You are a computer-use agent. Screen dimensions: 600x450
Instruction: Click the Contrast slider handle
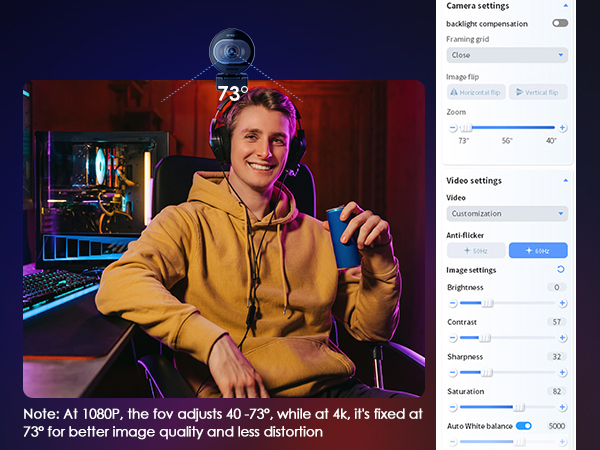pyautogui.click(x=485, y=338)
